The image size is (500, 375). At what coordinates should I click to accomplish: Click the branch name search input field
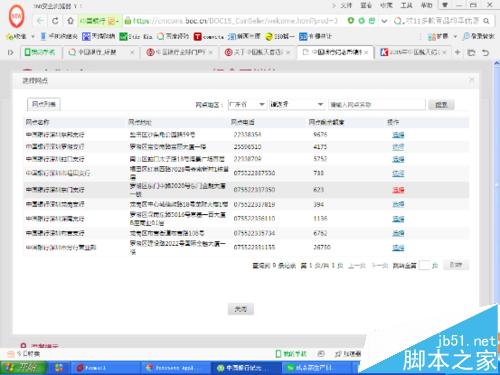(377, 105)
